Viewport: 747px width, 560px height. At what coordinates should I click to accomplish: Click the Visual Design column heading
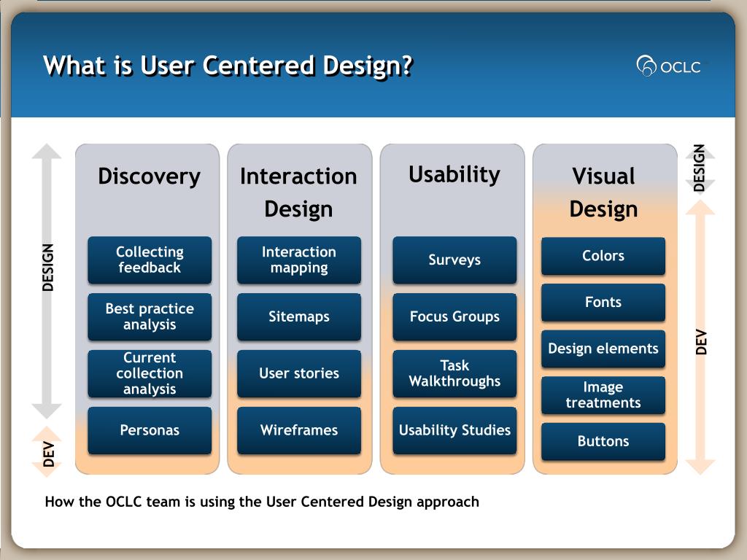pos(603,192)
